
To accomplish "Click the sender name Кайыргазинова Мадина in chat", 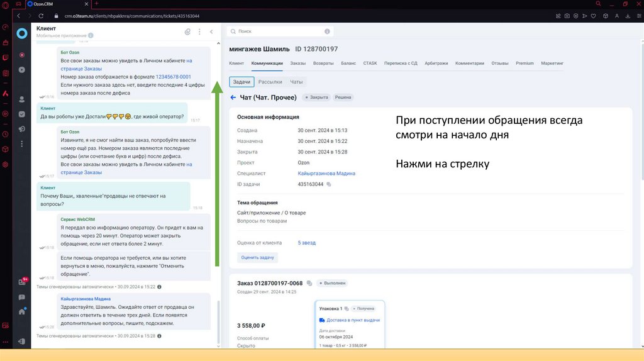I will (86, 299).
